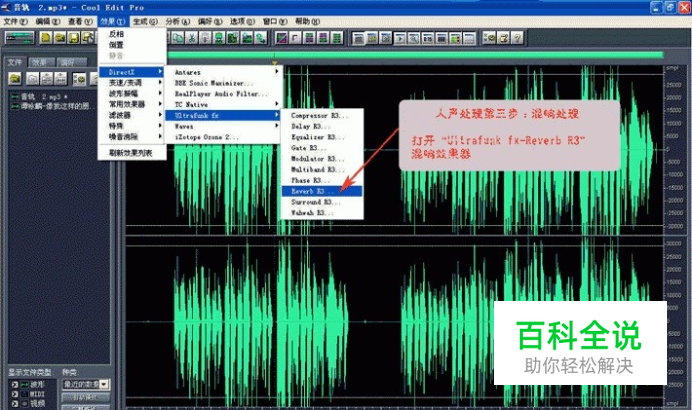692x410 pixels.
Task: Click the play-arrow panel toolbar icon
Action: pos(400,39)
